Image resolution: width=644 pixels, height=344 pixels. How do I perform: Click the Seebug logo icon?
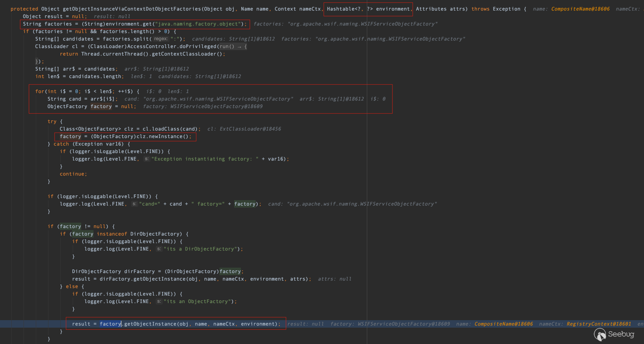click(600, 334)
